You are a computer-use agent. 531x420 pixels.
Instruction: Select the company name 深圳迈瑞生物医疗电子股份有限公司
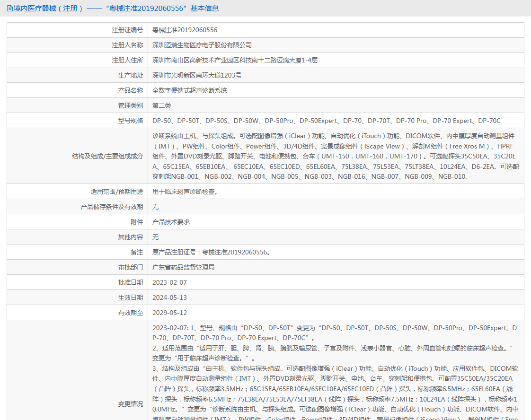coord(202,45)
